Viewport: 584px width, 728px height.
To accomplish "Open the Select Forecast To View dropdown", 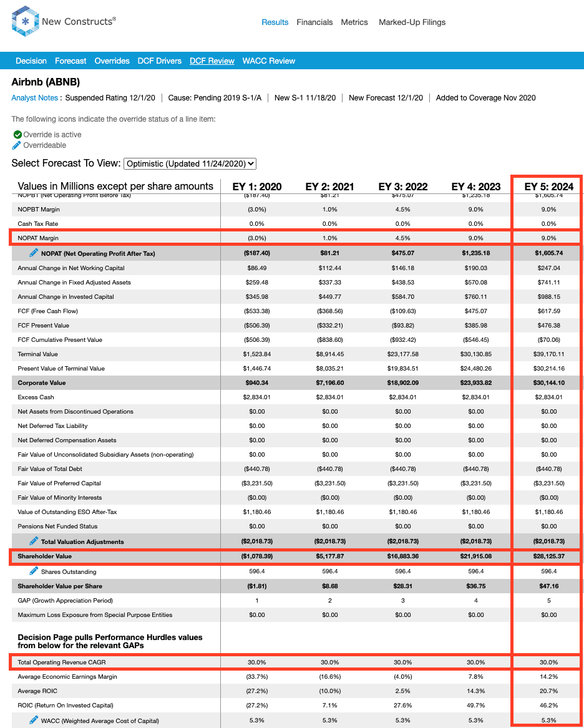I will pyautogui.click(x=190, y=163).
